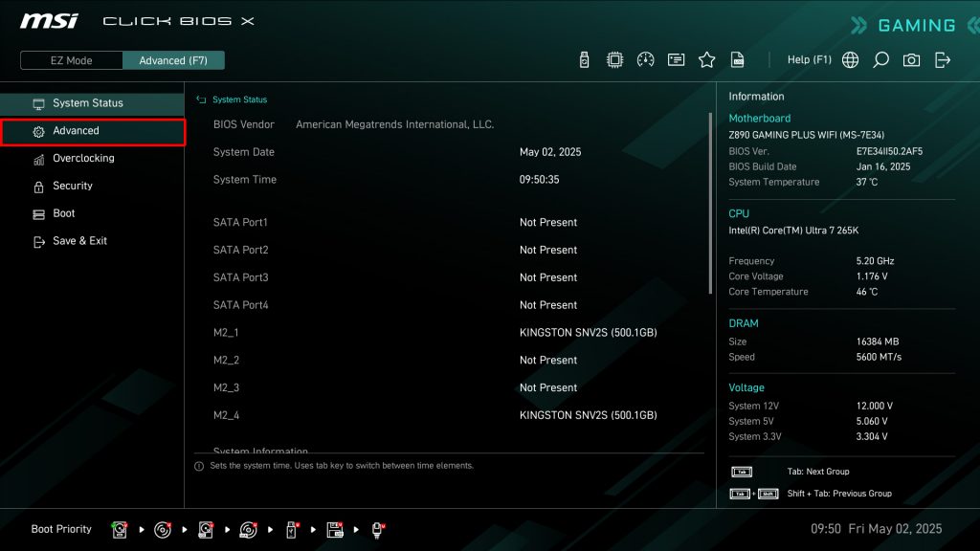Click the DRAM heading
The height and width of the screenshot is (551, 980).
[x=743, y=323]
